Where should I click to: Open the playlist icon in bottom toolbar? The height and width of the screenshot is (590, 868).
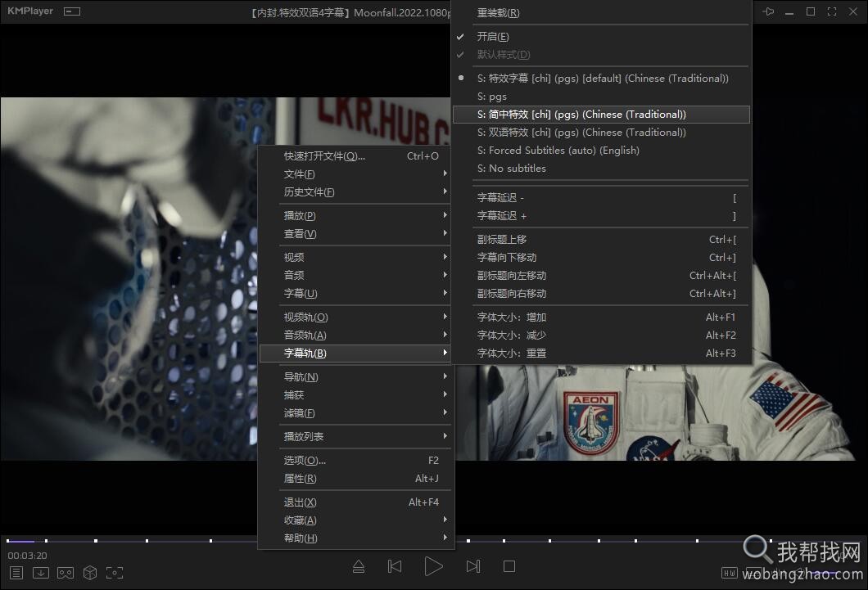tap(16, 573)
